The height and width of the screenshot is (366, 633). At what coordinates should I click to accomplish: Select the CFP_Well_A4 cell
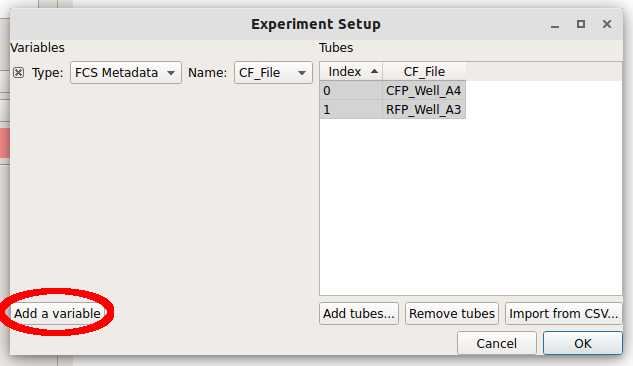click(423, 90)
